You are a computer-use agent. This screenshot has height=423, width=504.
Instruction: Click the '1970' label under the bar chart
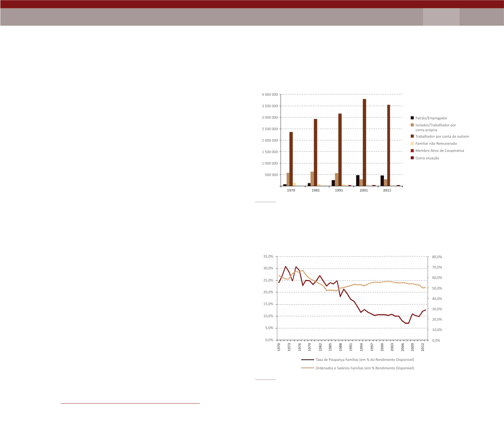[291, 190]
